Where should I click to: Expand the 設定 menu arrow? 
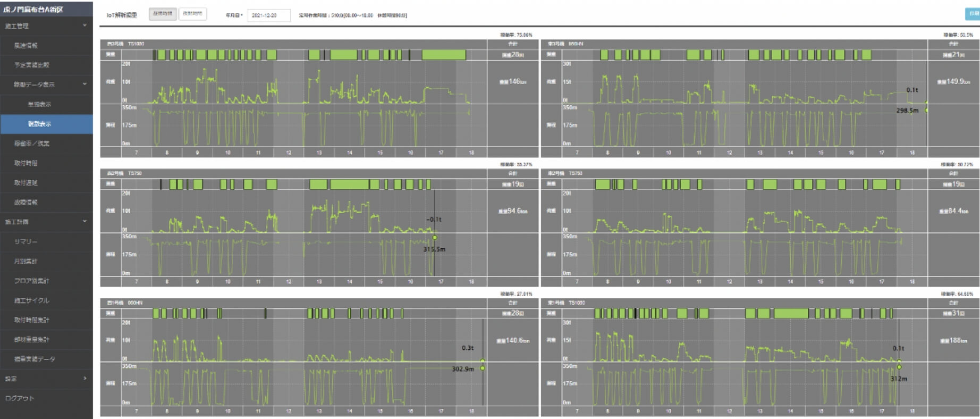(85, 379)
